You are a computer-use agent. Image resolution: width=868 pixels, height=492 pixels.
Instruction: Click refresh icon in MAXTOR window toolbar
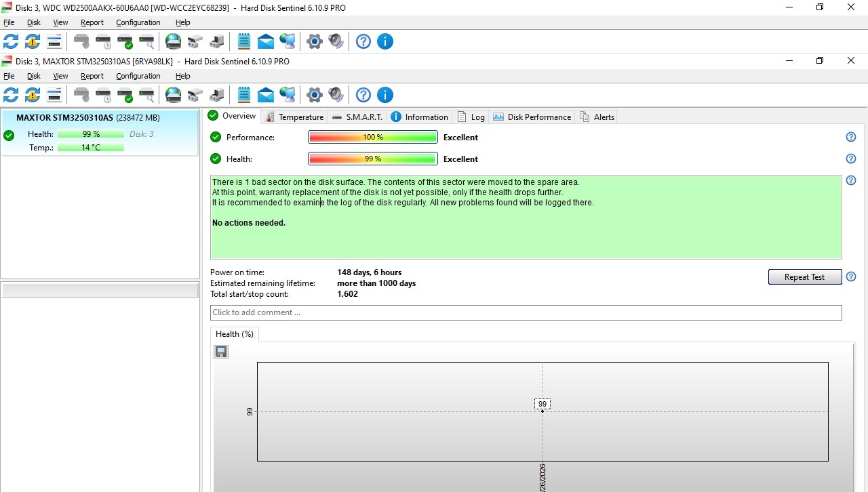tap(11, 95)
